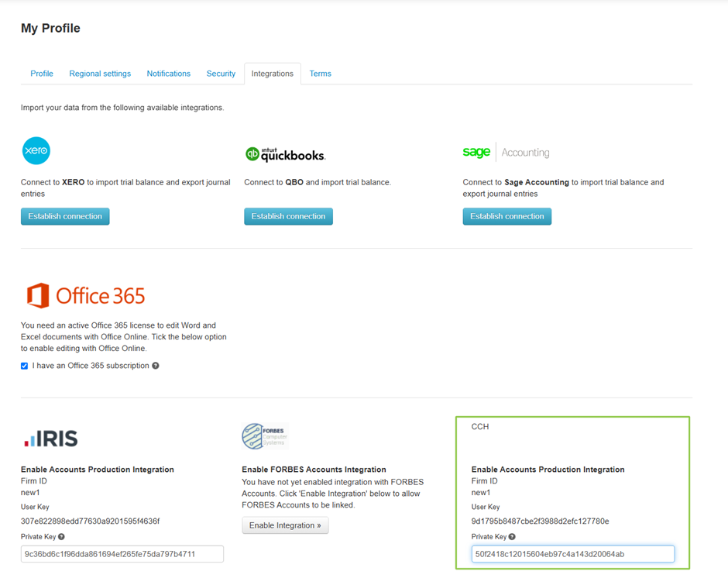Untick the Office 365 subscription checkbox
728x585 pixels.
[x=25, y=366]
